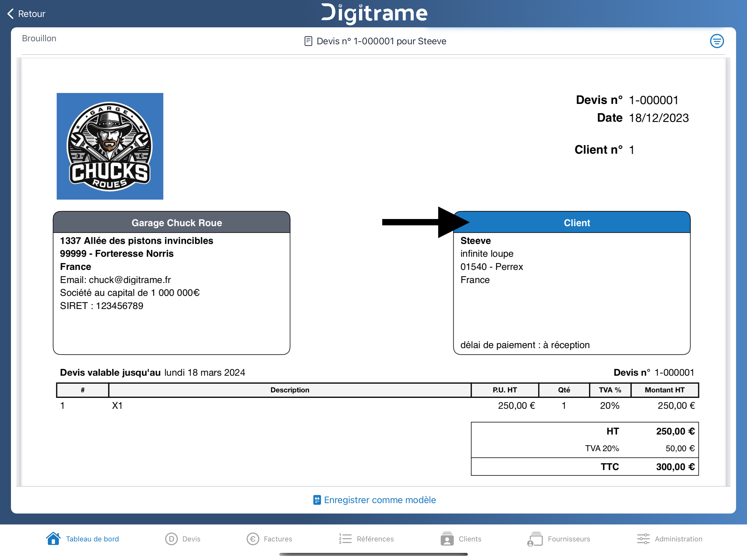Open the Références tab
747x560 pixels.
[366, 539]
